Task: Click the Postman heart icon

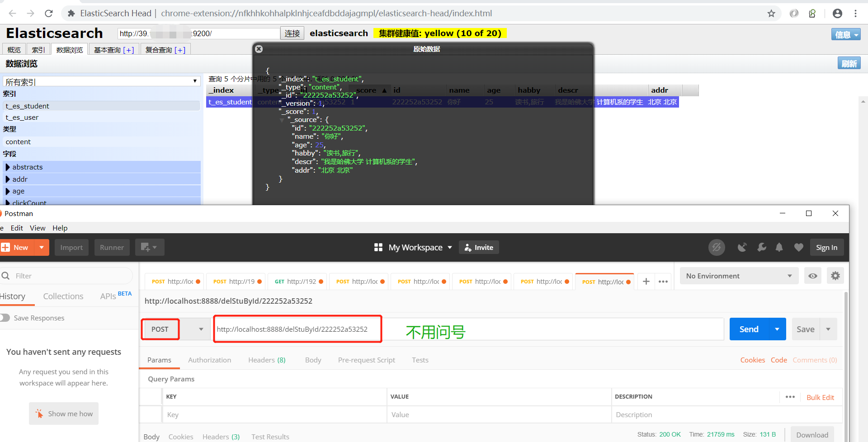Action: click(x=799, y=247)
